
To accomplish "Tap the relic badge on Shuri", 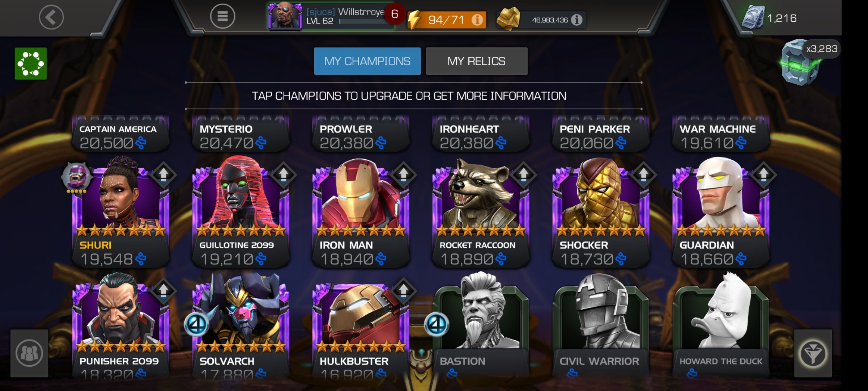I will (x=76, y=177).
